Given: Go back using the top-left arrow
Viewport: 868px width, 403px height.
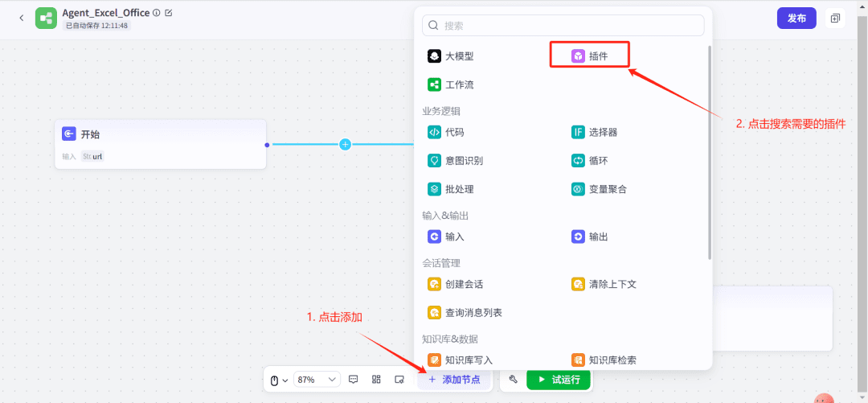Looking at the screenshot, I should click(21, 18).
